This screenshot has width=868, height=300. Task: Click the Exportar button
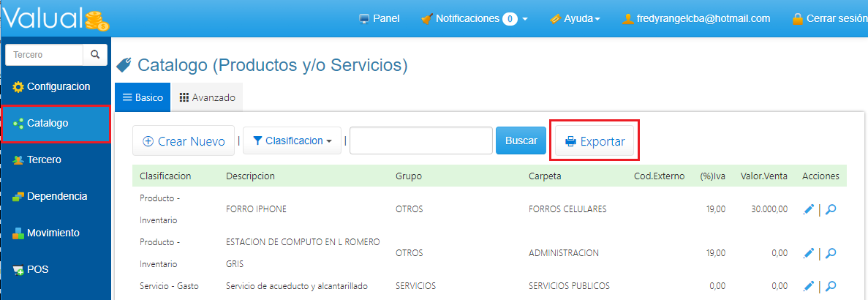(x=595, y=141)
